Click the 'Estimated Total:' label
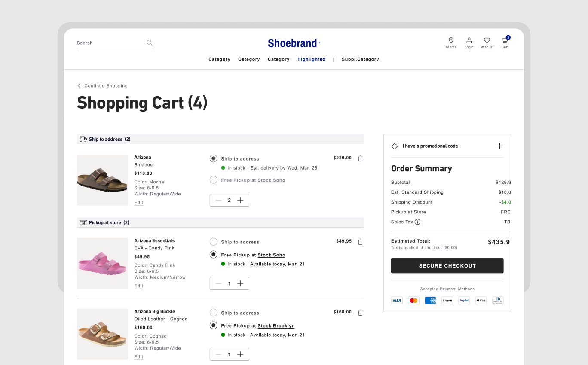 pos(411,241)
